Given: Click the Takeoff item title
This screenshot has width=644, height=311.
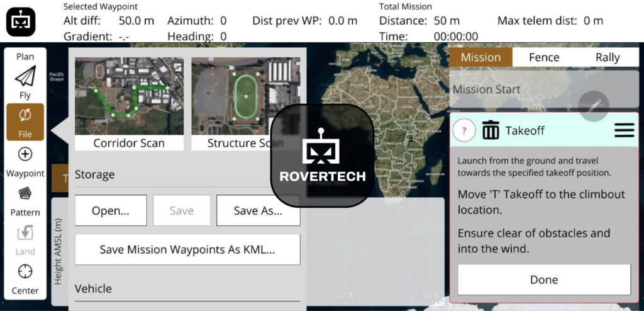Looking at the screenshot, I should click(x=525, y=131).
